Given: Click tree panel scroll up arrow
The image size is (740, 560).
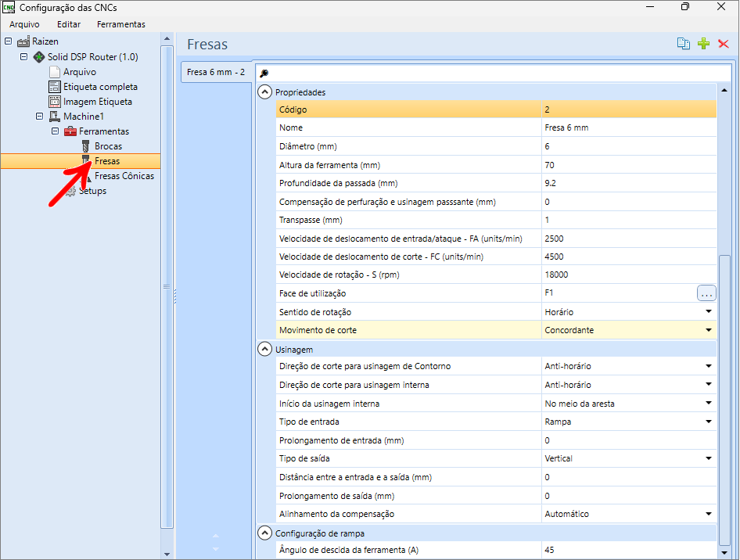Looking at the screenshot, I should 167,38.
